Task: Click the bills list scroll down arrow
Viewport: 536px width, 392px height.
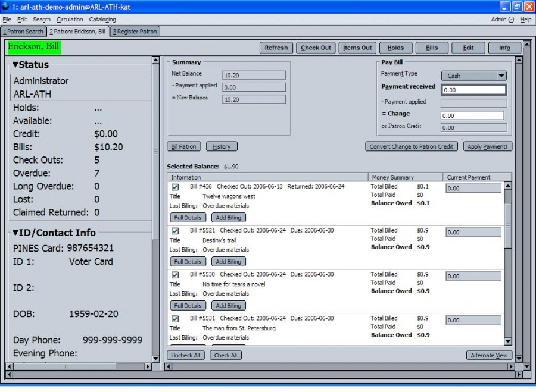Action: click(507, 341)
